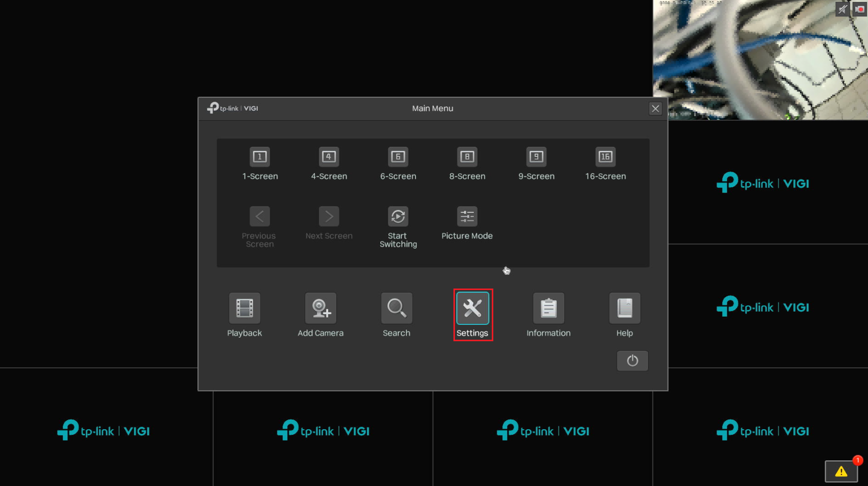Switch to 9-Screen view
Viewport: 868px width, 486px height.
(536, 157)
